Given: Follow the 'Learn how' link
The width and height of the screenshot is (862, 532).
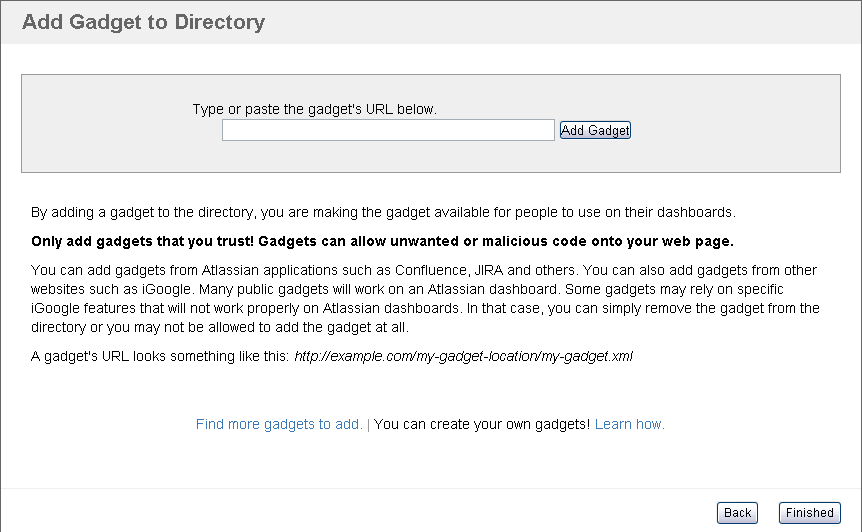Looking at the screenshot, I should click(629, 424).
